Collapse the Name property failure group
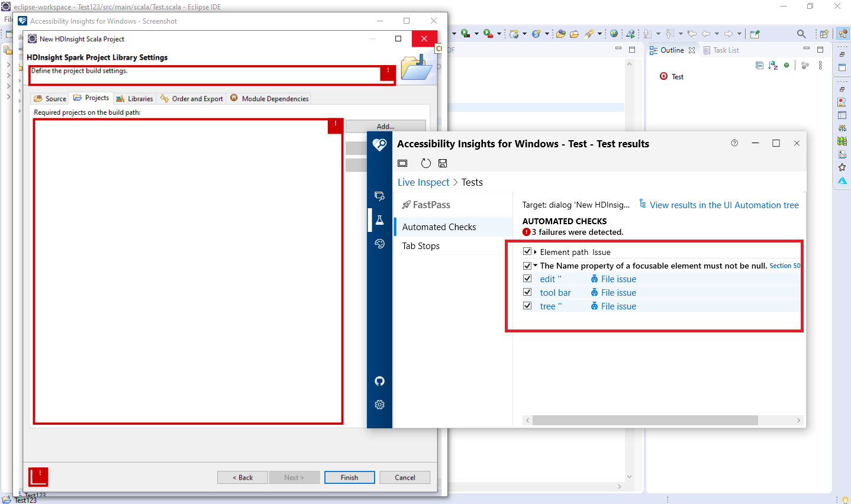 [536, 265]
